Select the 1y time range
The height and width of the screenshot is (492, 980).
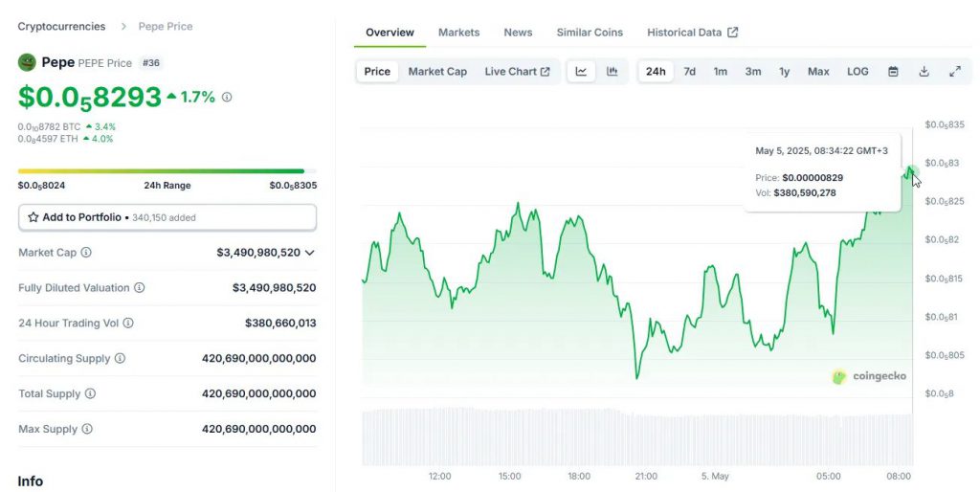(785, 71)
